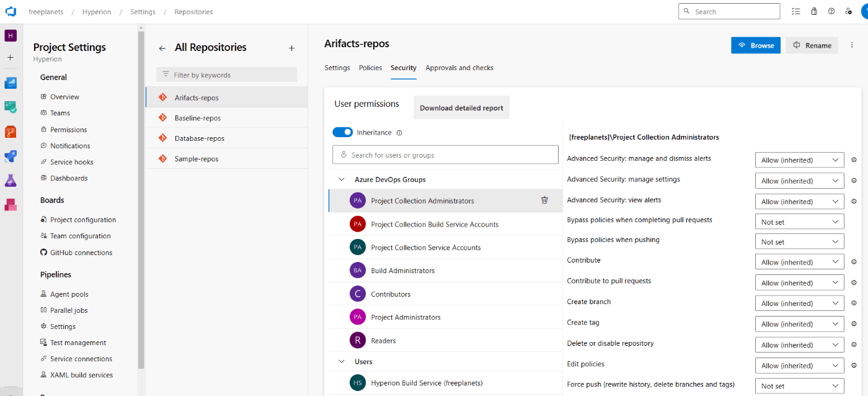This screenshot has height=396, width=868.
Task: Open user settings icon in header
Action: click(x=849, y=11)
